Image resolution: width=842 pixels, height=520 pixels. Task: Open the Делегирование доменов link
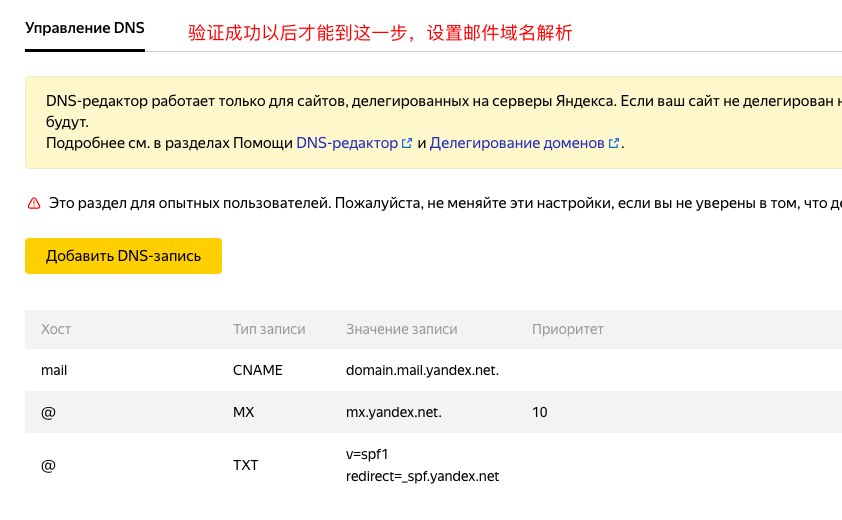[516, 143]
